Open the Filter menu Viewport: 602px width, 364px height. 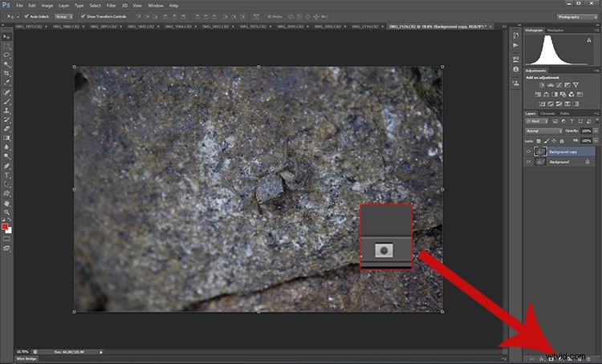click(x=112, y=6)
